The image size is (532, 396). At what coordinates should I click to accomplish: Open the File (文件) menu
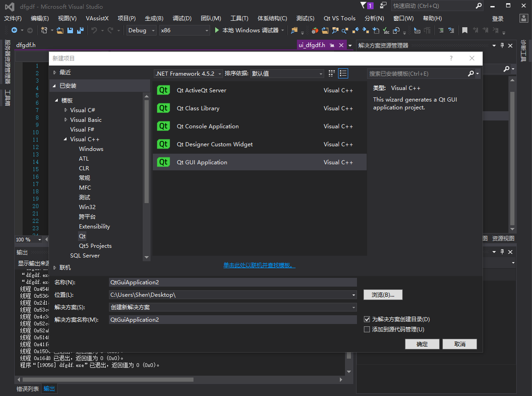tap(13, 18)
